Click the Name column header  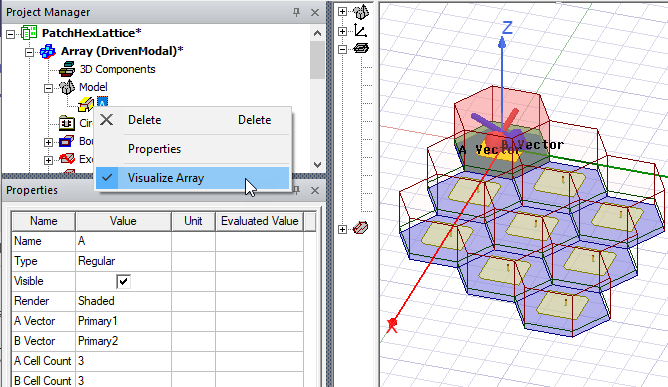tap(43, 221)
